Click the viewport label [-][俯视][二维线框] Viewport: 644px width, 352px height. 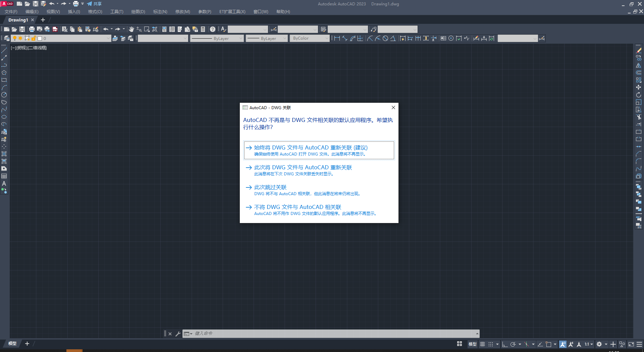29,48
